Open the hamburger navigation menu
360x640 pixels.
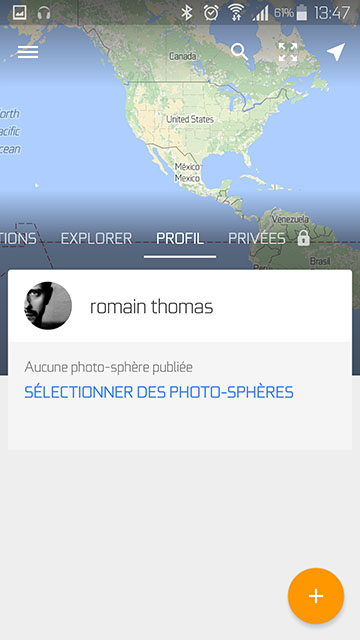point(28,52)
